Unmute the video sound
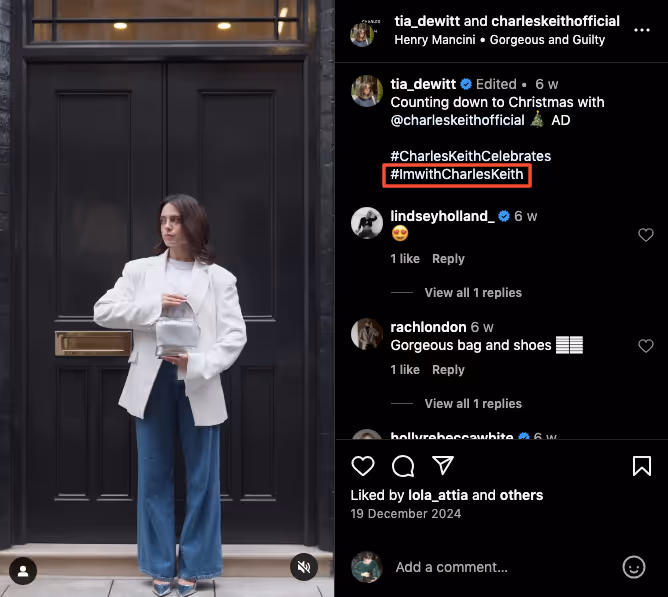This screenshot has width=668, height=597. (304, 567)
